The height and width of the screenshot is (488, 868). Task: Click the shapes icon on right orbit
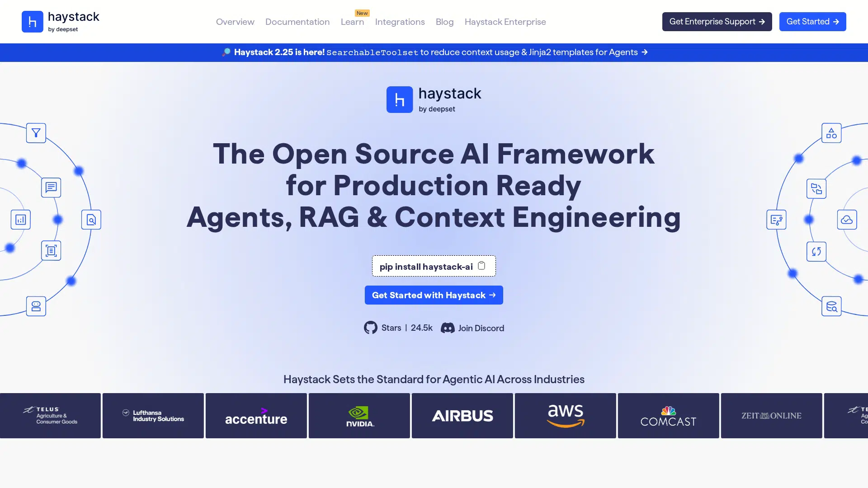tap(831, 133)
